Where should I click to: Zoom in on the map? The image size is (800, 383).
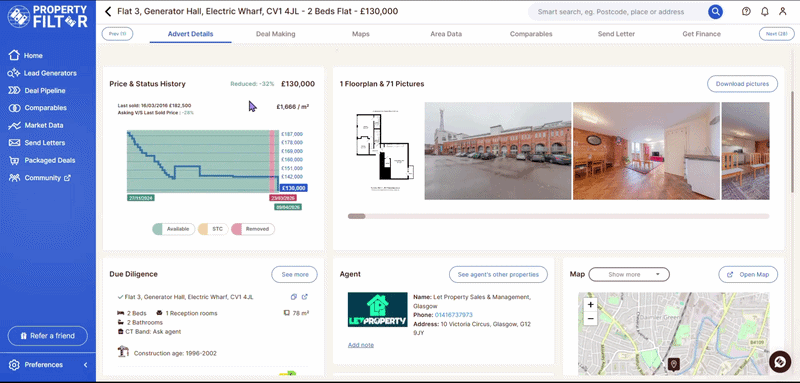[x=590, y=305]
